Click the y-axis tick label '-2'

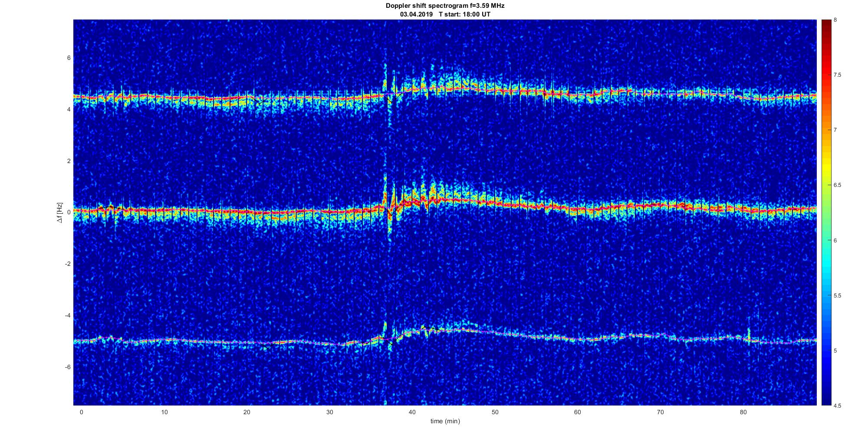(68, 264)
